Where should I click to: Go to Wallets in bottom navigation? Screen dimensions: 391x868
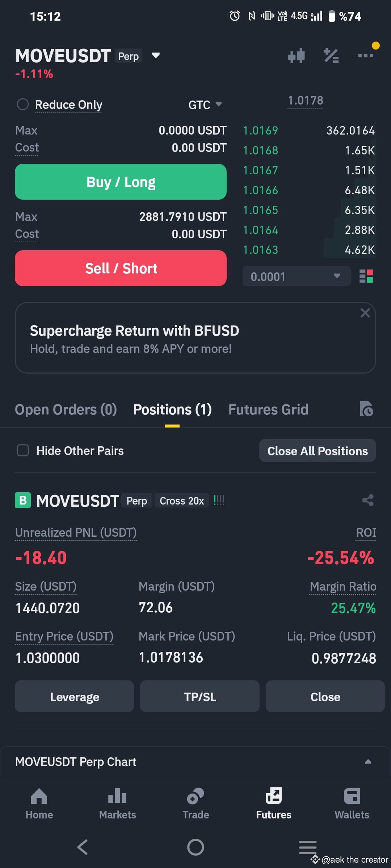(x=352, y=804)
